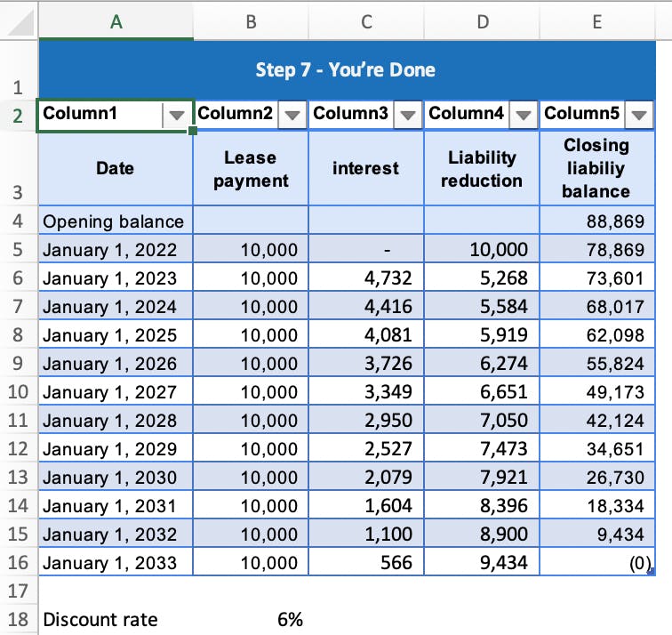672x635 pixels.
Task: Select the January 1, 2033 date cell
Action: [115, 563]
